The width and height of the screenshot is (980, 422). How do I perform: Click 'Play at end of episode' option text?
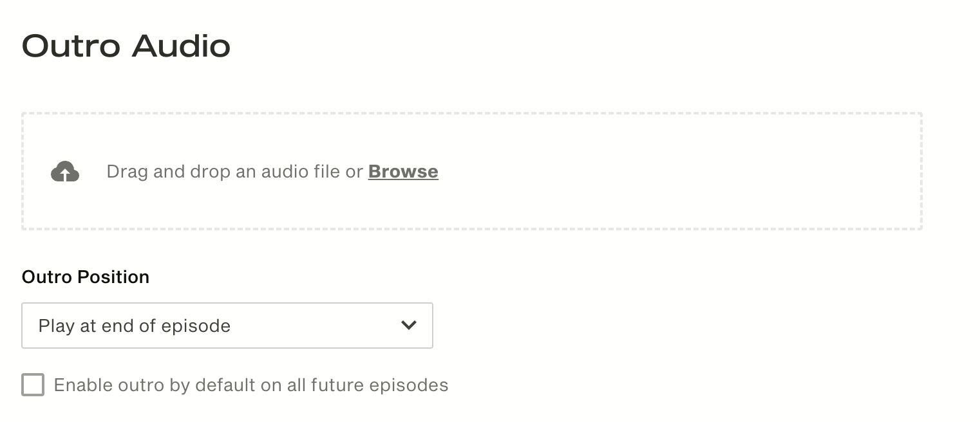(135, 326)
